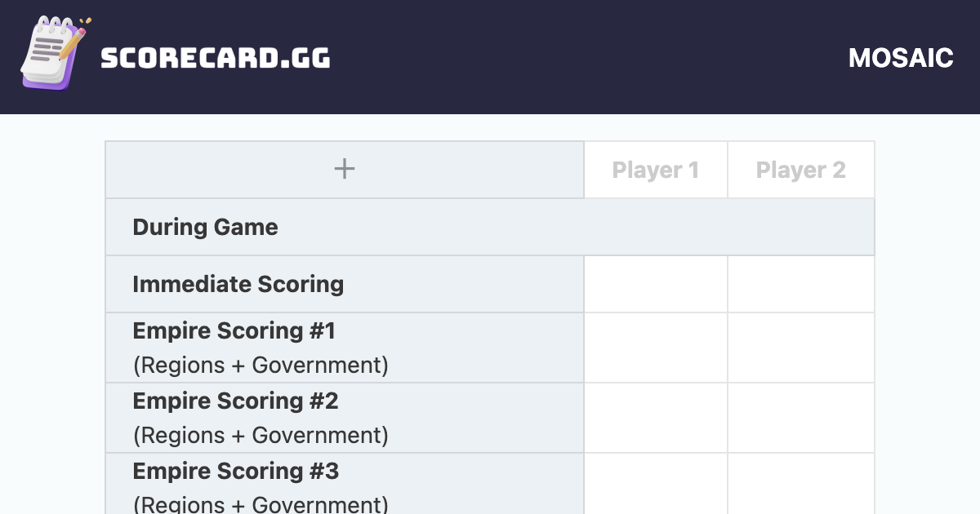
Task: Enter score in Player 1's Empire Scoring #2
Action: [x=655, y=418]
